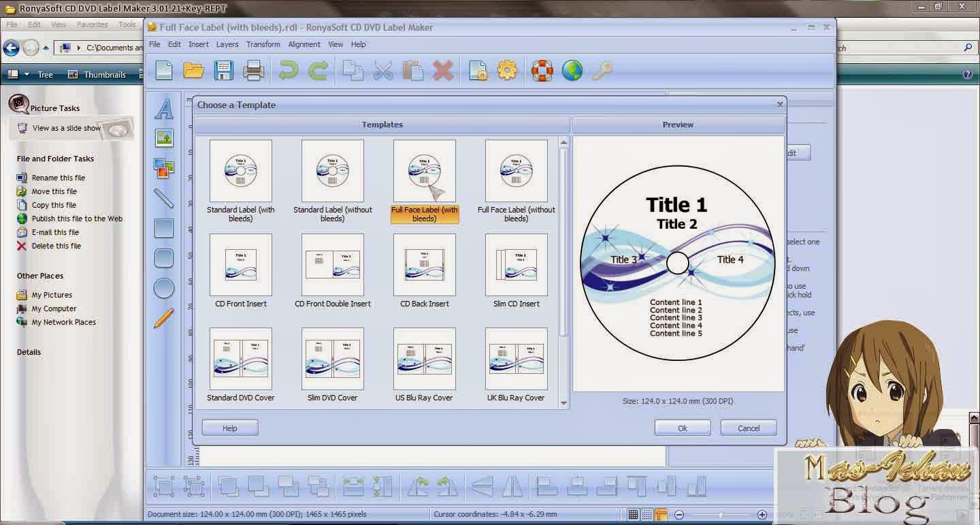Click 'Publish this file to the Web'
This screenshot has width=980, height=525.
pyautogui.click(x=78, y=219)
